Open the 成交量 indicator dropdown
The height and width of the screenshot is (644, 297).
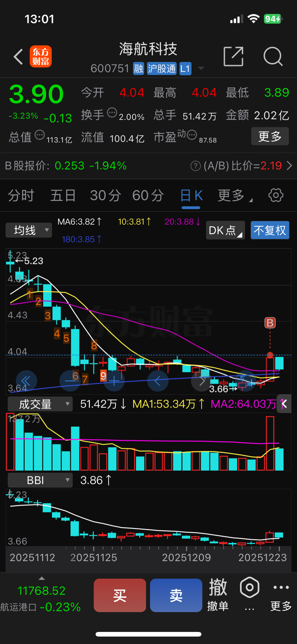(40, 404)
